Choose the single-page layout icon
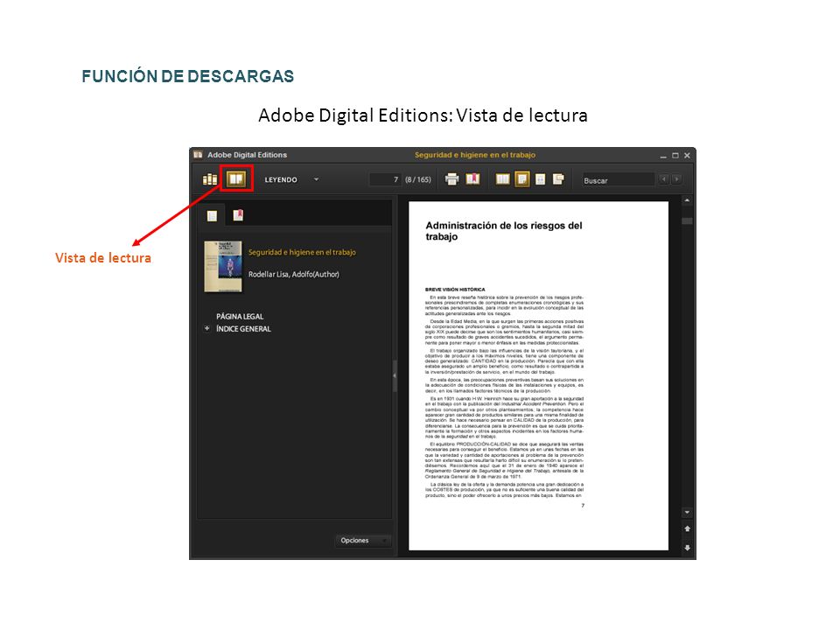Image resolution: width=840 pixels, height=630 pixels. pyautogui.click(x=522, y=178)
